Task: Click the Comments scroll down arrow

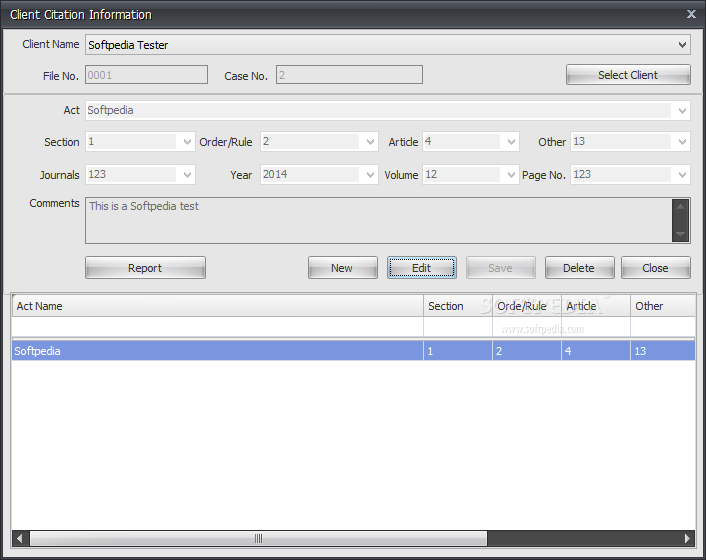Action: click(681, 234)
